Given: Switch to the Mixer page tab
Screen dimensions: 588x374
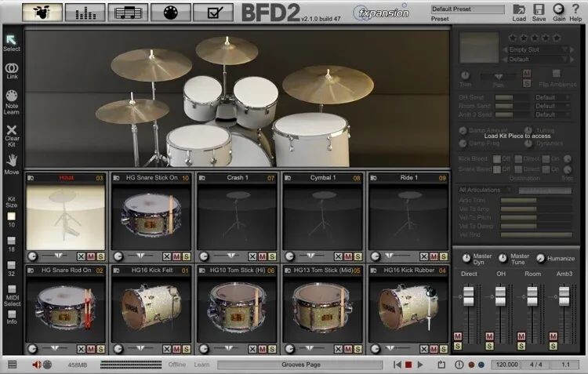Looking at the screenshot, I should pos(85,13).
